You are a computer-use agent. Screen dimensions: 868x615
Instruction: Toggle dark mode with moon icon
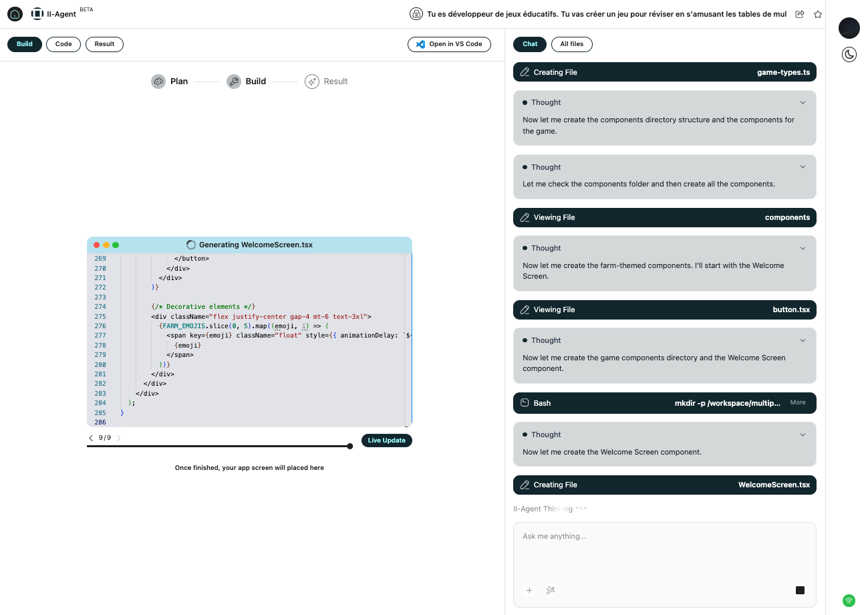coord(849,55)
